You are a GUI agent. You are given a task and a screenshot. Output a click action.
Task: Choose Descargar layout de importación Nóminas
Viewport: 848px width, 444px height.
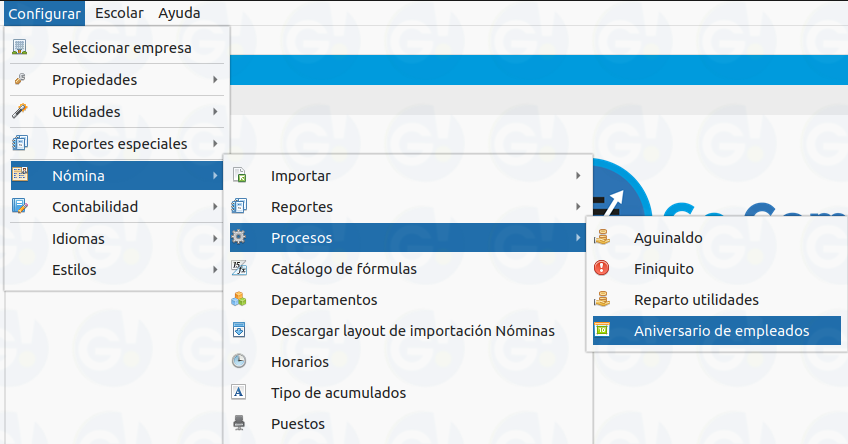pyautogui.click(x=413, y=331)
